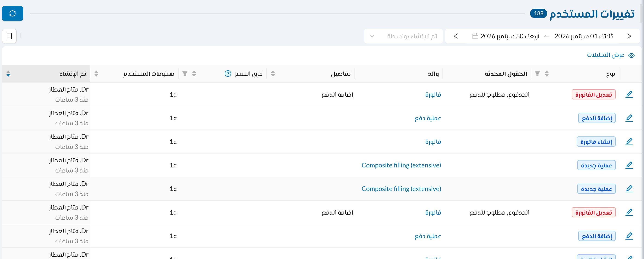Click the calendar icon in date range

pyautogui.click(x=475, y=36)
